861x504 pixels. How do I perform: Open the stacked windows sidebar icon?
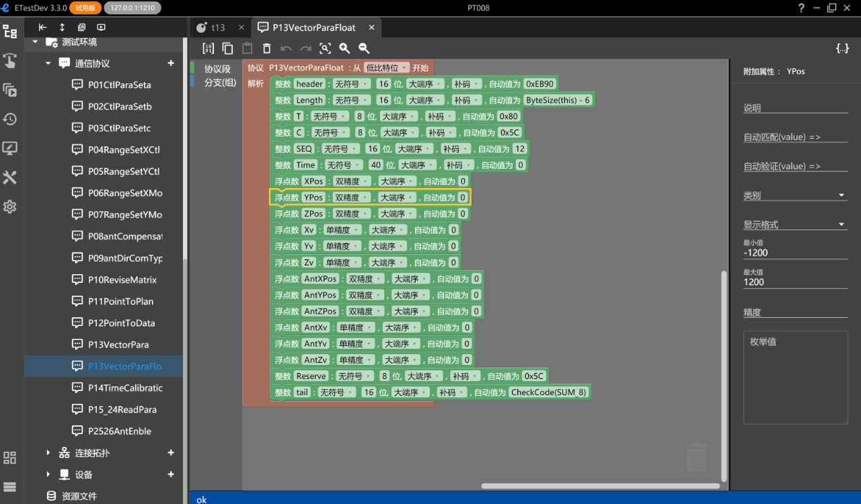click(x=10, y=89)
